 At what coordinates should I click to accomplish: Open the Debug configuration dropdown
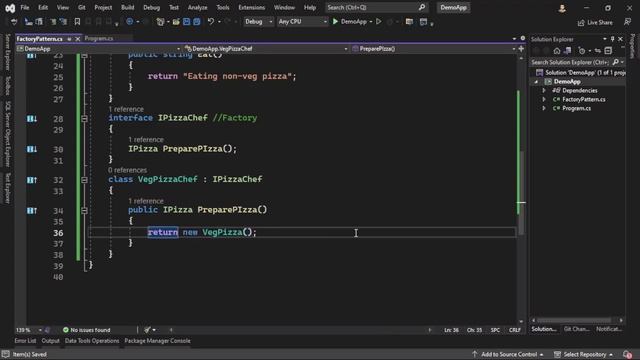[258, 22]
